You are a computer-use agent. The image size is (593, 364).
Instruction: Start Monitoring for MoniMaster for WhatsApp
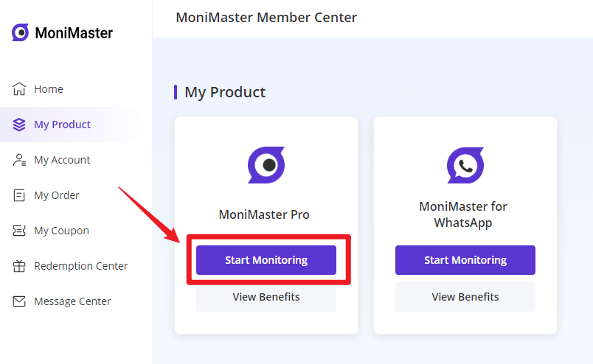tap(465, 260)
